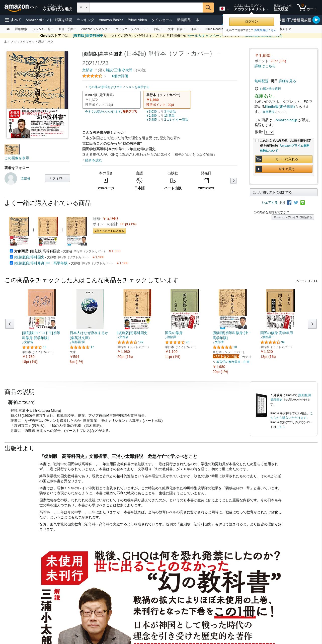The image size is (322, 644).
Task: Show next product details arrow
Action: coord(233,181)
